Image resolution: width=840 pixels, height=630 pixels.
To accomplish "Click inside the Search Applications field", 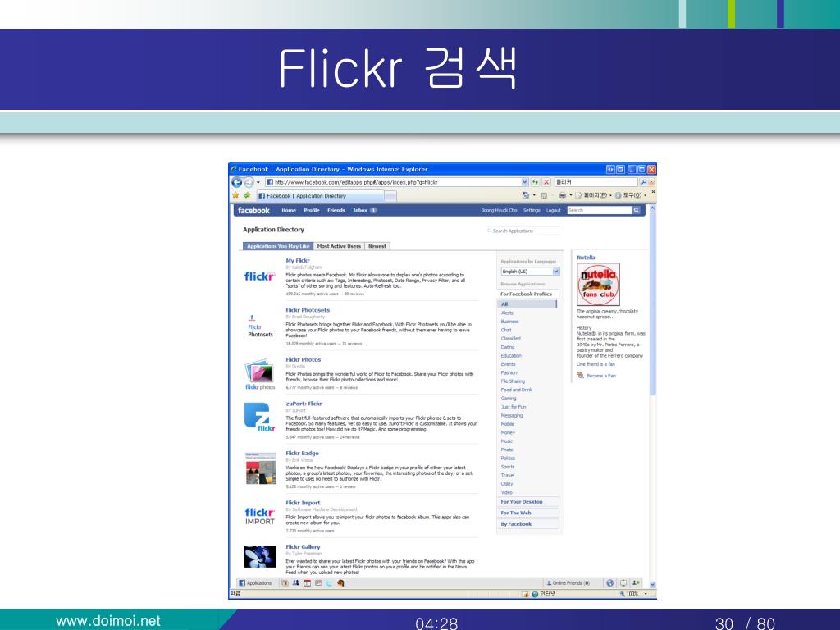I will pos(523,231).
